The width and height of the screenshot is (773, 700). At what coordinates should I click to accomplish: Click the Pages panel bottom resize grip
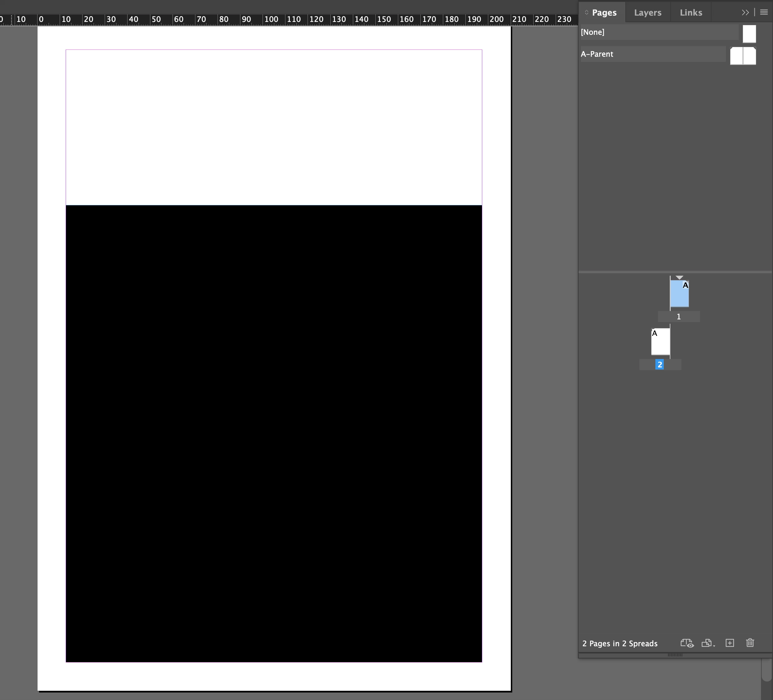coord(675,655)
